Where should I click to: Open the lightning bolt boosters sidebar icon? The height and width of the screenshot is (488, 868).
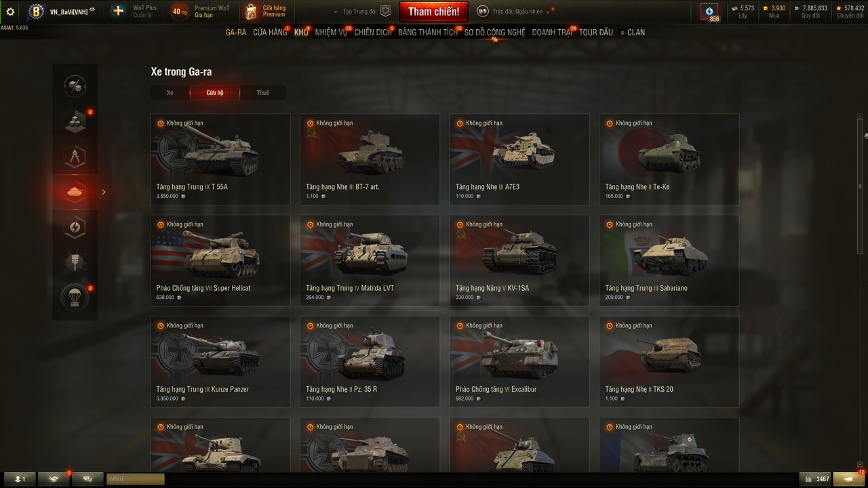[75, 227]
